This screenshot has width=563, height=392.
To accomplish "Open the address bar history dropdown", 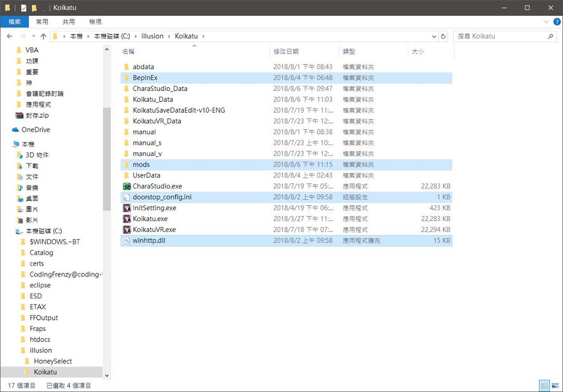I will [434, 36].
